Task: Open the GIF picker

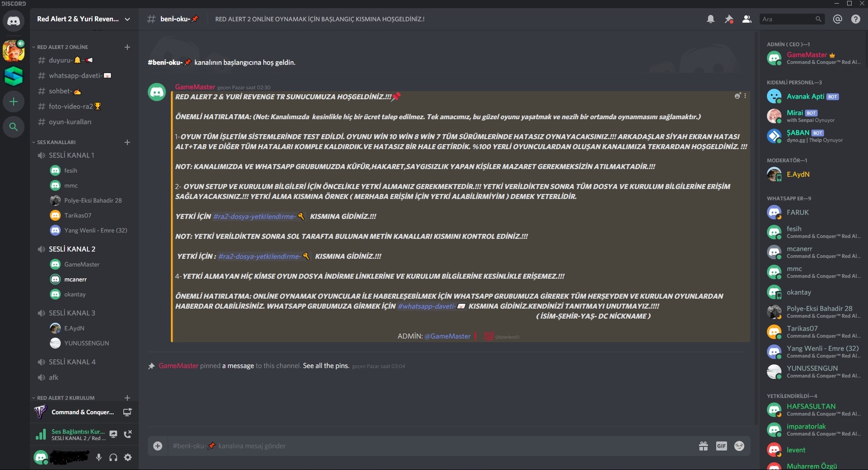Action: pos(721,446)
